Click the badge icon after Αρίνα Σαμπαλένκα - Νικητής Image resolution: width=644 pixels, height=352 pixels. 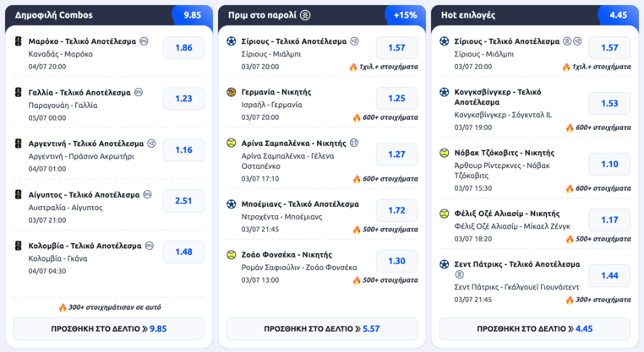tap(354, 143)
